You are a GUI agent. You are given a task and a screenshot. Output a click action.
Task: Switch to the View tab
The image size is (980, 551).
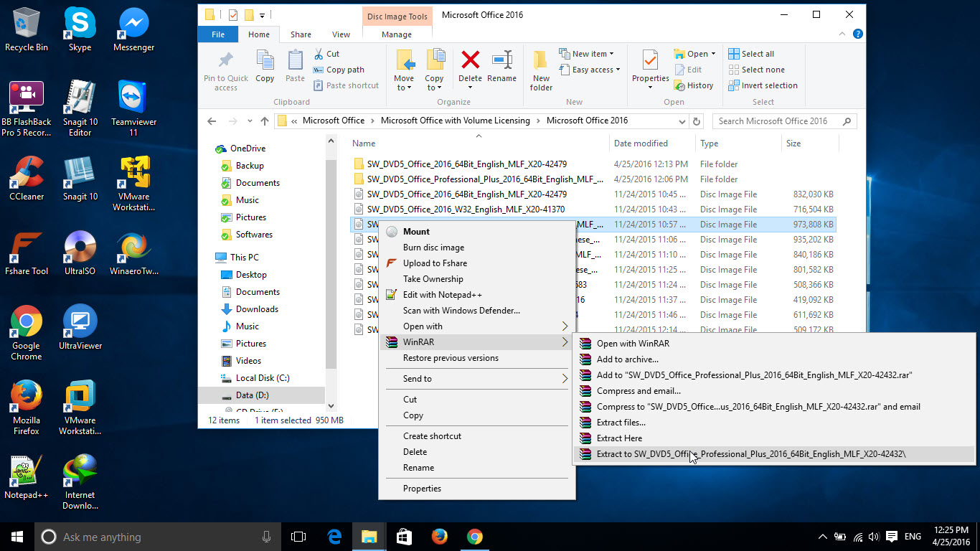[x=341, y=34]
